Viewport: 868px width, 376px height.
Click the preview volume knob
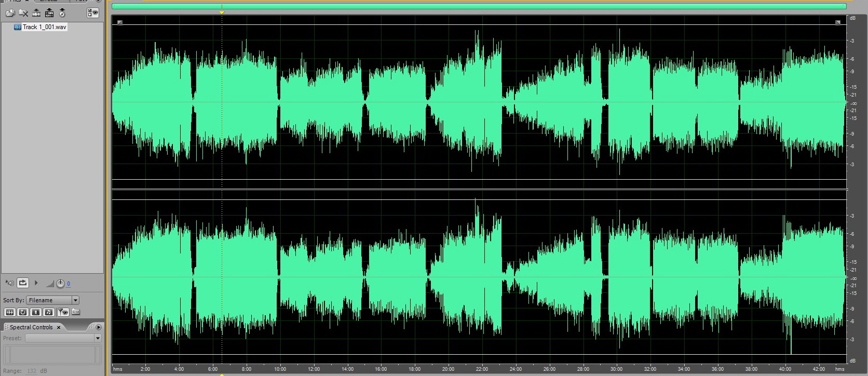[60, 284]
